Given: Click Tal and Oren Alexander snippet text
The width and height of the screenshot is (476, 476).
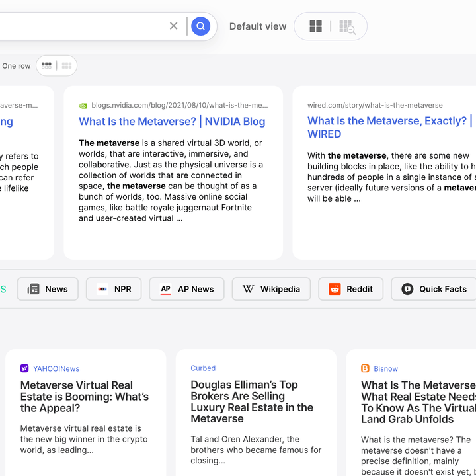Looking at the screenshot, I should [x=256, y=450].
